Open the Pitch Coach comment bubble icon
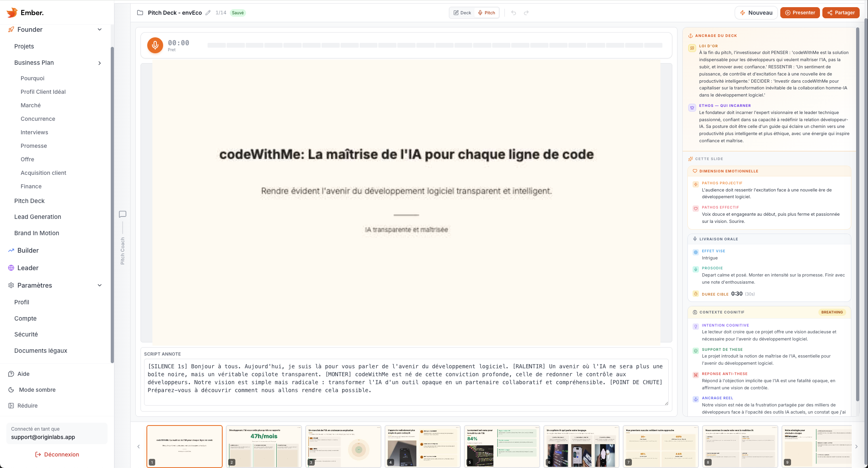Image resolution: width=868 pixels, height=468 pixels. (122, 214)
